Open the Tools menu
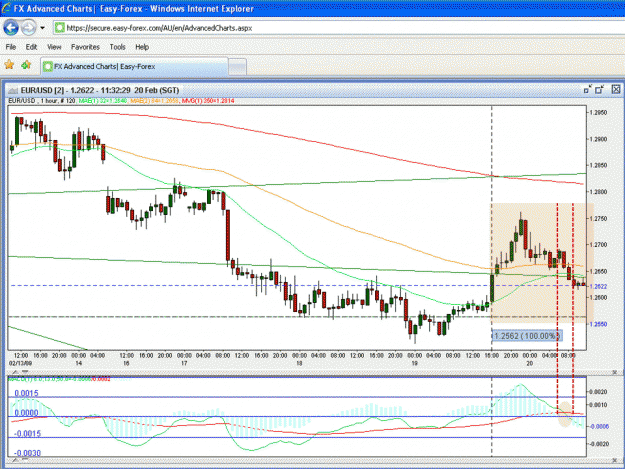 click(118, 47)
